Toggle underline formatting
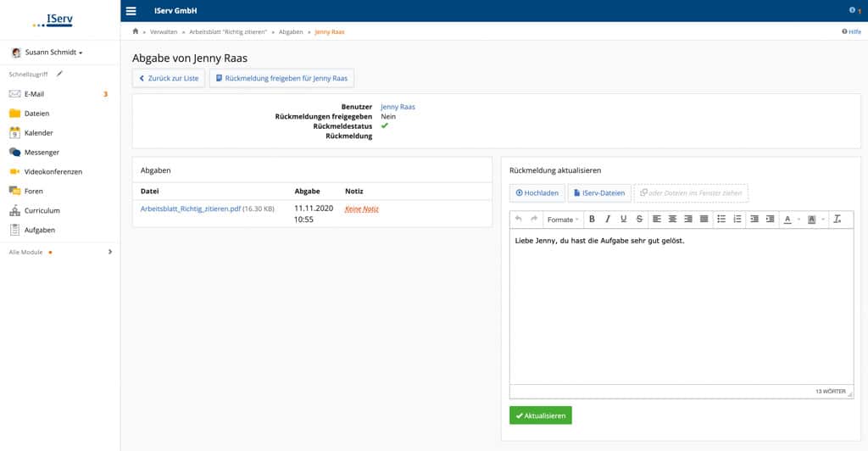The image size is (868, 451). coord(623,219)
